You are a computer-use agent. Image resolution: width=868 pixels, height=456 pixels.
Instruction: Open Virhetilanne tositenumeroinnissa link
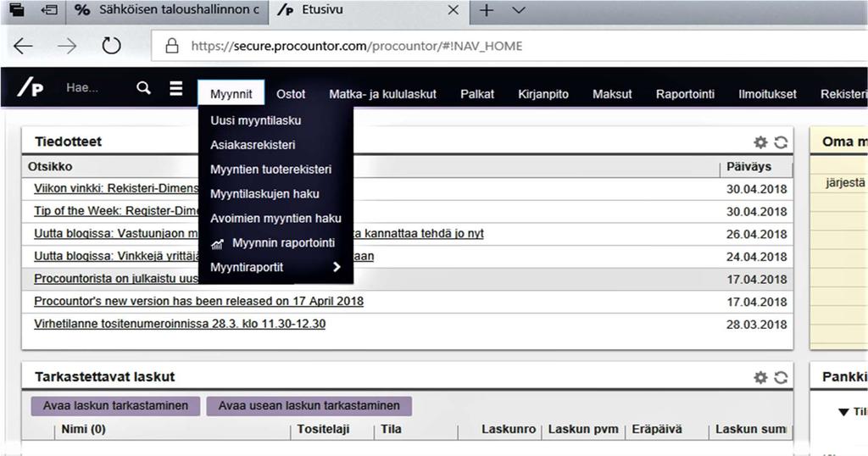[180, 324]
